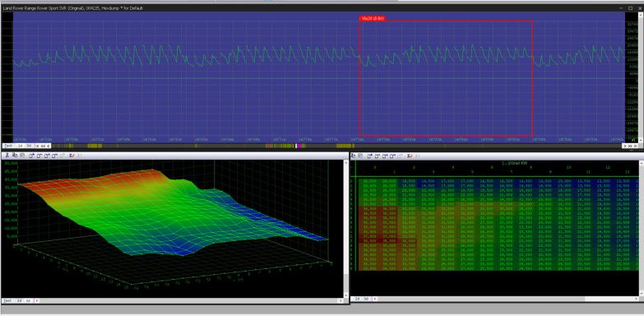Click the red sigma icon in table window toolbar
This screenshot has height=316, width=644.
pyautogui.click(x=410, y=156)
